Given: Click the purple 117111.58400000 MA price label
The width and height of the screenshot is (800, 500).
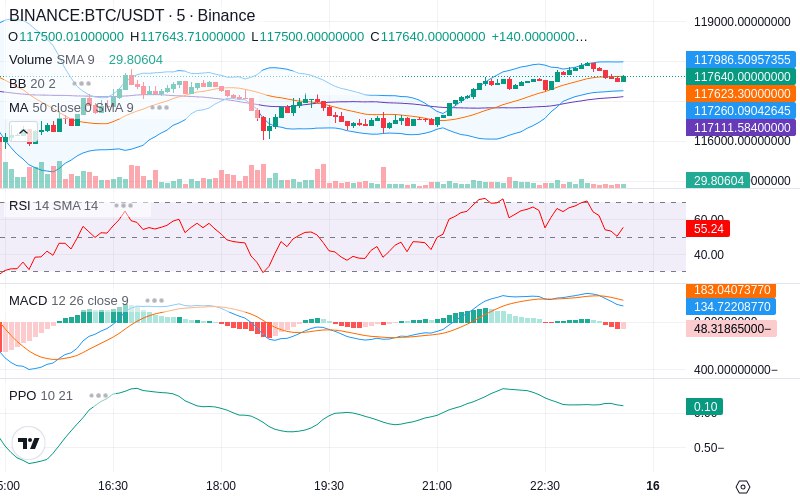Looking at the screenshot, I should (741, 127).
